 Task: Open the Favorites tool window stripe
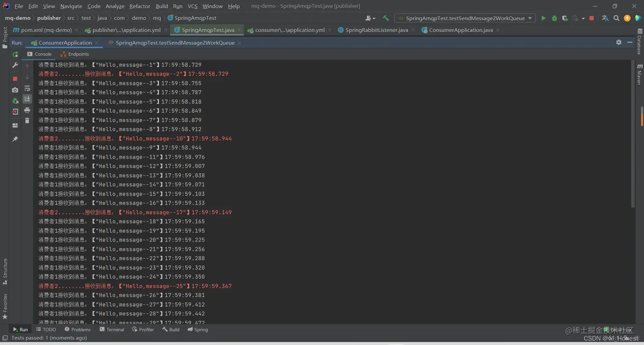[x=5, y=307]
